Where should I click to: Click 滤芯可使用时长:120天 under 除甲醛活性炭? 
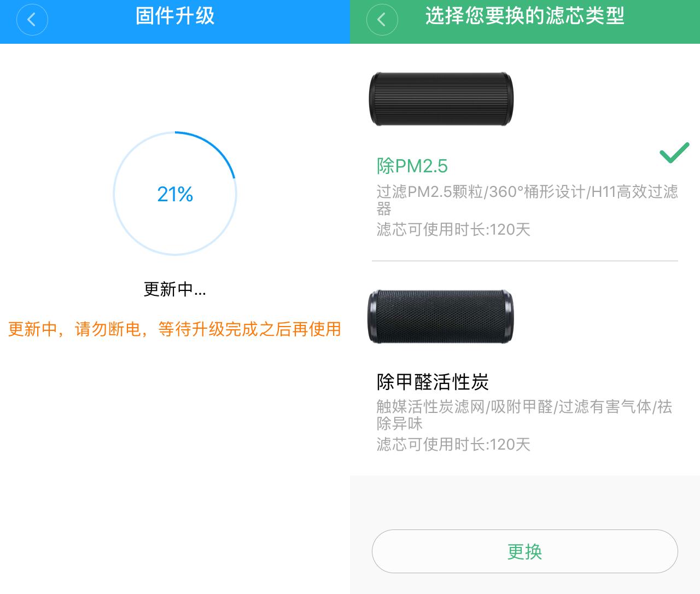453,444
